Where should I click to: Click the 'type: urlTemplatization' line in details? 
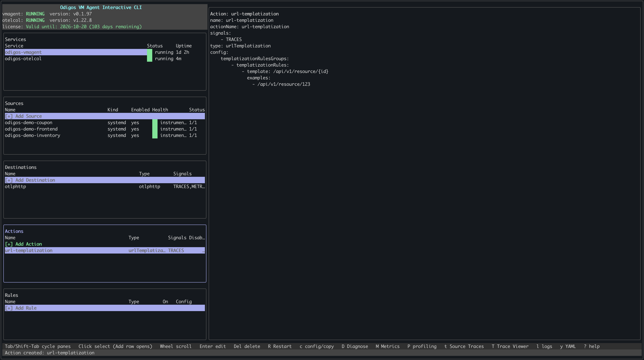tap(240, 46)
